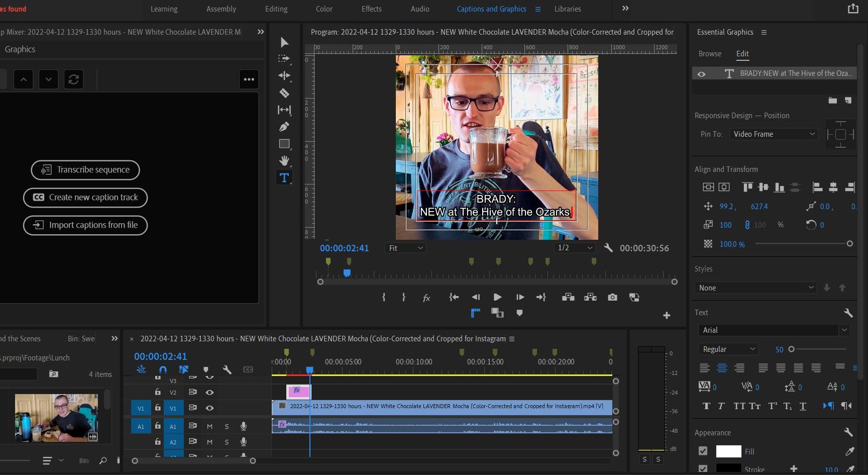Toggle the Fill checkbox in Appearance
The image size is (868, 475).
click(703, 451)
